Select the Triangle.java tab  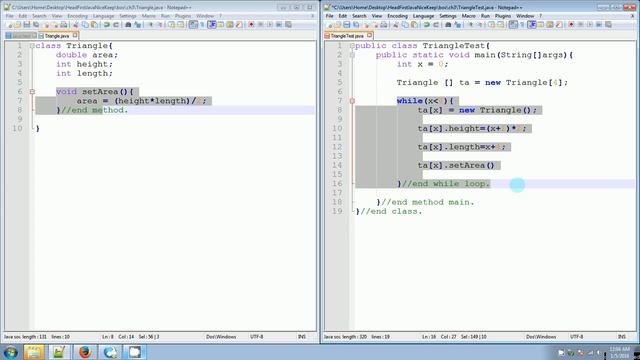[57, 36]
